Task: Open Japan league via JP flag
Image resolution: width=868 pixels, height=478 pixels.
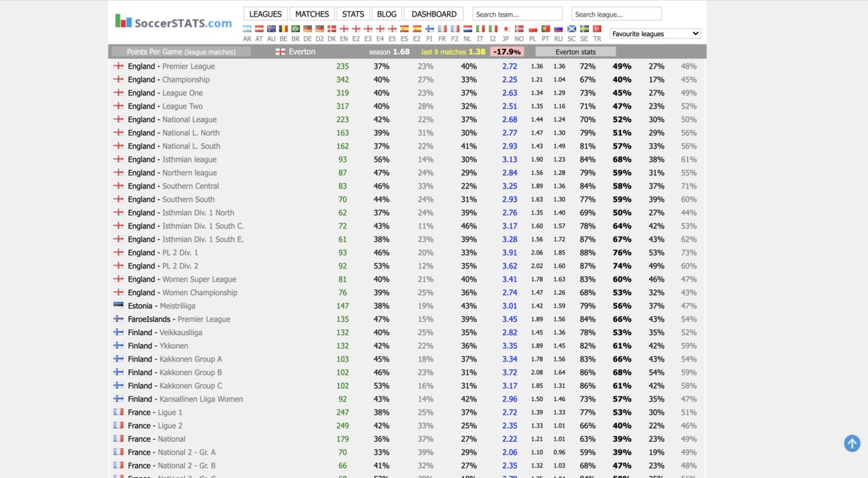Action: click(x=506, y=29)
